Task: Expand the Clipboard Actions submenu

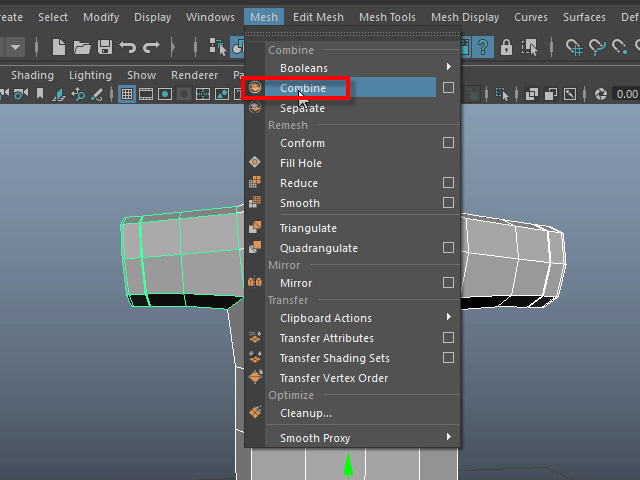Action: point(448,318)
